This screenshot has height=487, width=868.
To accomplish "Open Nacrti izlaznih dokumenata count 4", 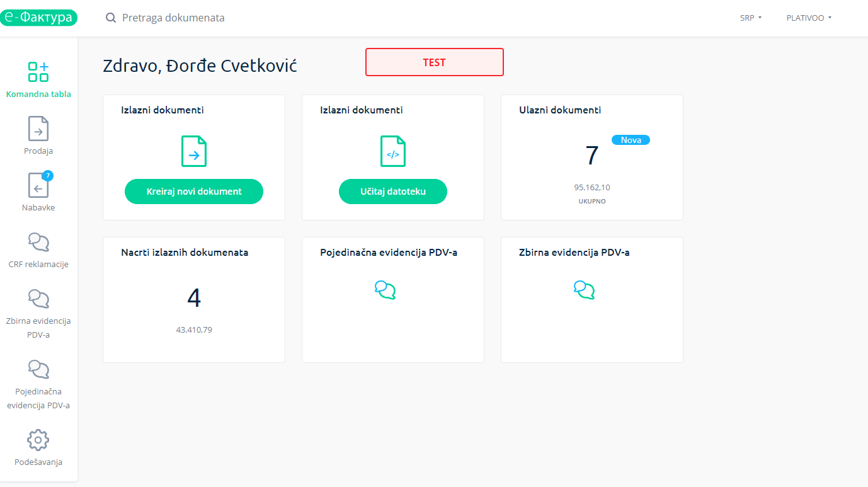I will click(x=194, y=298).
